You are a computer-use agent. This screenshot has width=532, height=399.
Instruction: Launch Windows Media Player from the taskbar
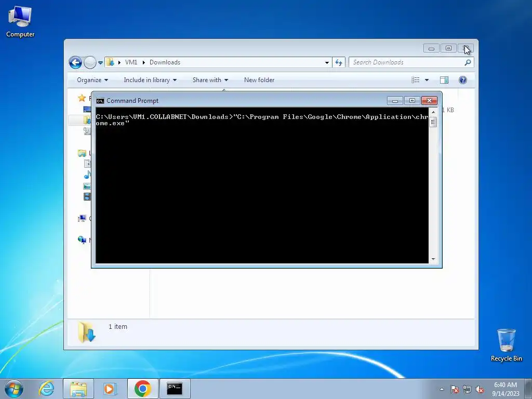[x=109, y=389]
